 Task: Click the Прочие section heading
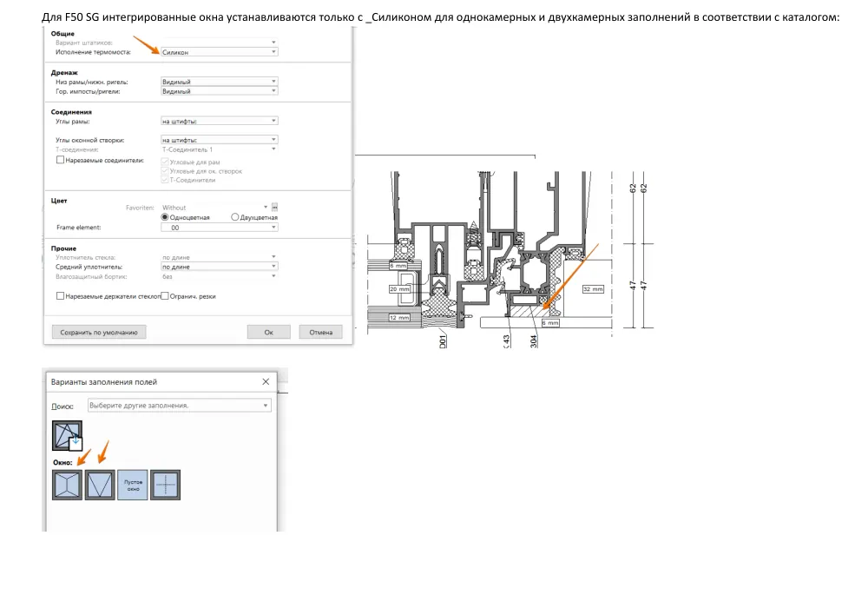click(63, 248)
